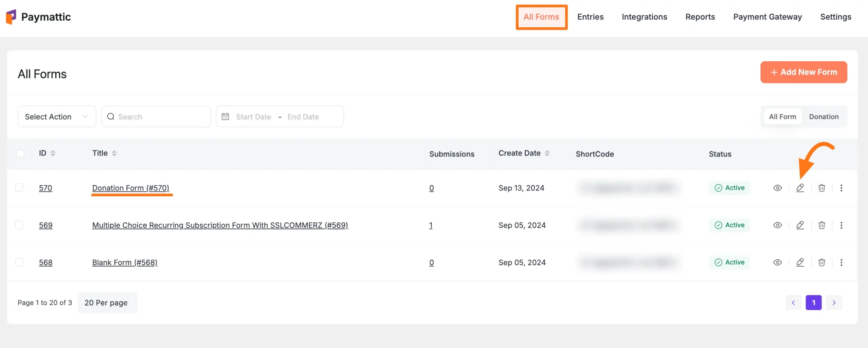The image size is (868, 348).
Task: Toggle the select-all checkbox in table header
Action: tap(20, 153)
